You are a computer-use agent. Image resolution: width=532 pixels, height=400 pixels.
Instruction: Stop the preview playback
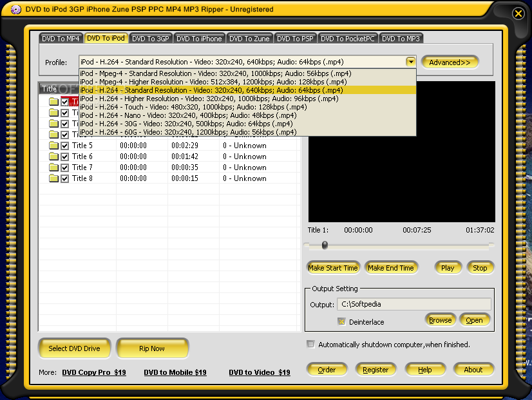480,268
